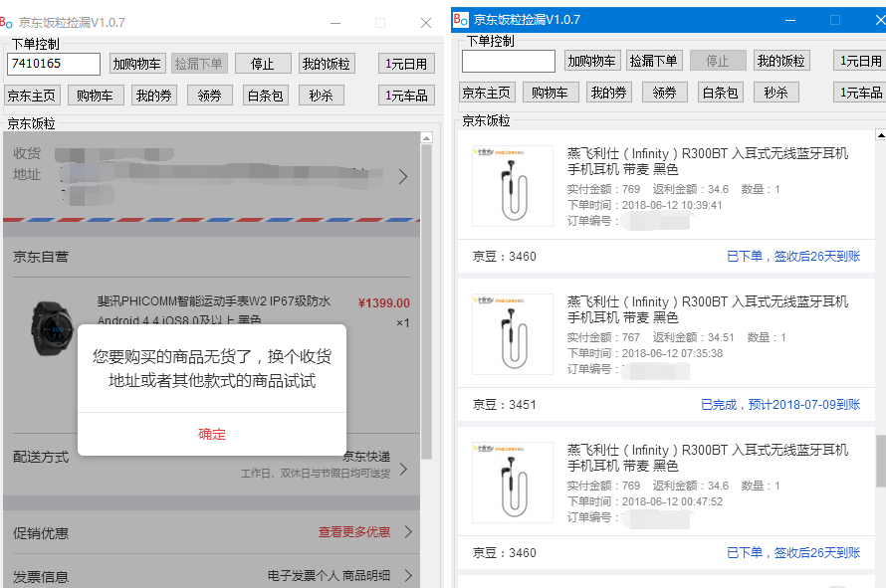Expand the 促销优惠 row chevron
The image size is (886, 588).
[x=408, y=531]
